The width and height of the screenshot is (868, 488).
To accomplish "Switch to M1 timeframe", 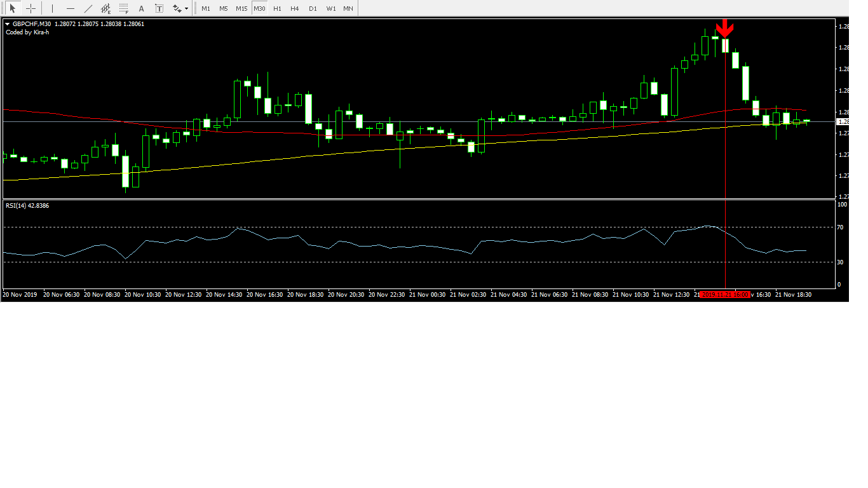I will [206, 8].
